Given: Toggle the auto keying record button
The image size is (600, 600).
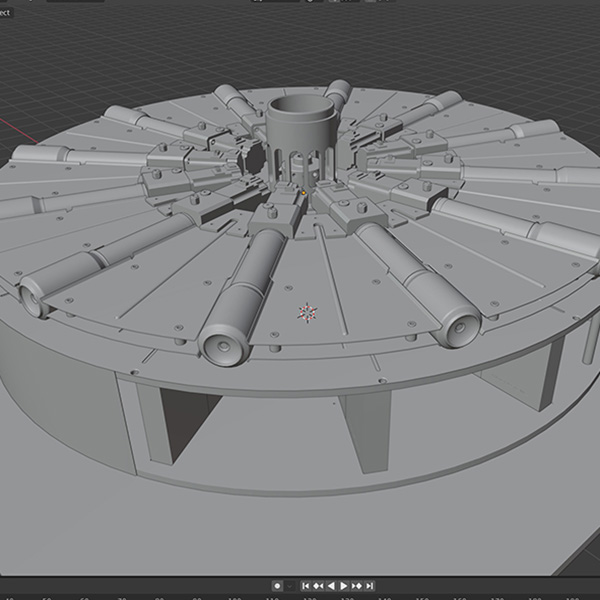Looking at the screenshot, I should point(277,586).
